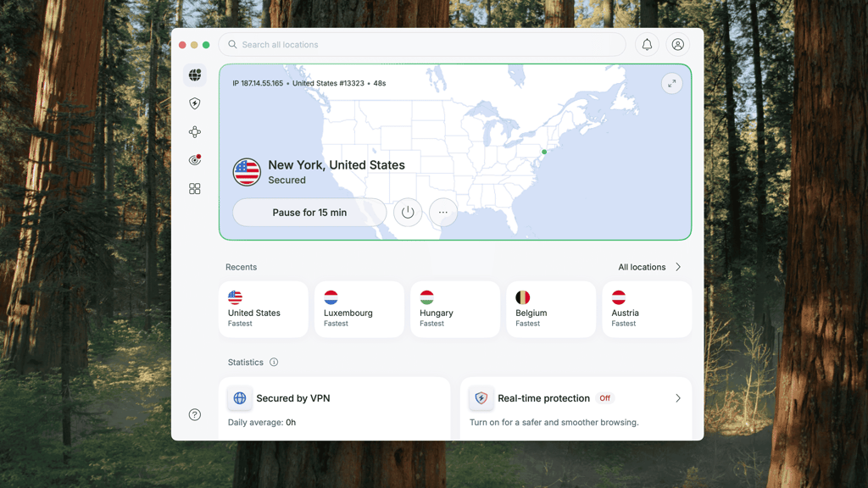This screenshot has width=868, height=488.
Task: Close the window with the red button
Action: point(182,45)
